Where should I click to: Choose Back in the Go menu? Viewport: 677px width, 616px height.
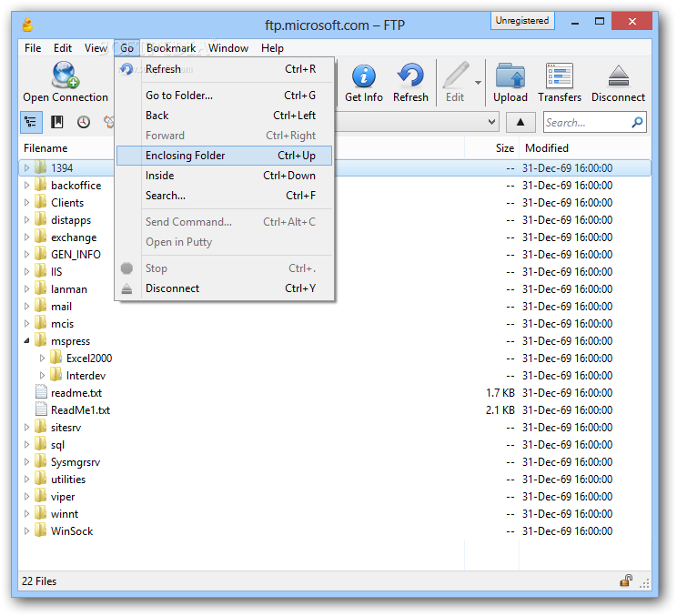(x=225, y=116)
